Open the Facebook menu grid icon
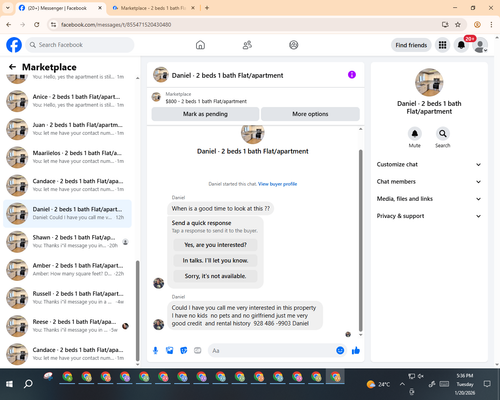Screen dimensions: 500x400 point(442,45)
